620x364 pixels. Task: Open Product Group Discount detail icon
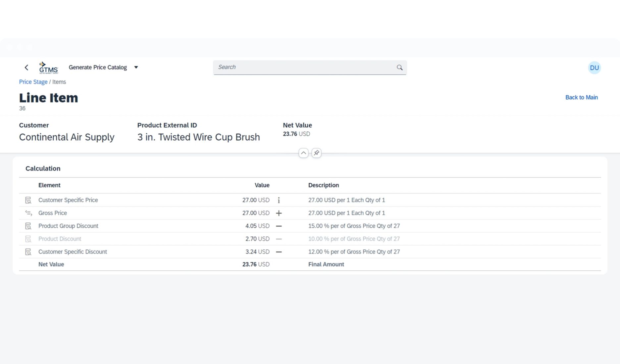[x=28, y=226]
